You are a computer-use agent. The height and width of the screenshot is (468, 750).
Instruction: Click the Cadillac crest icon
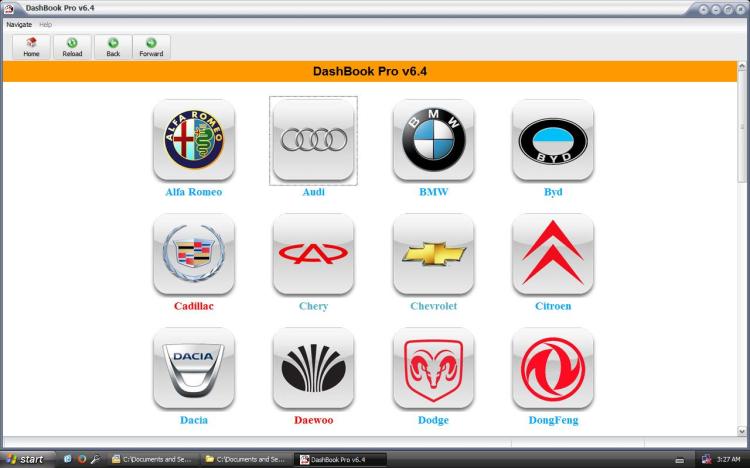194,254
